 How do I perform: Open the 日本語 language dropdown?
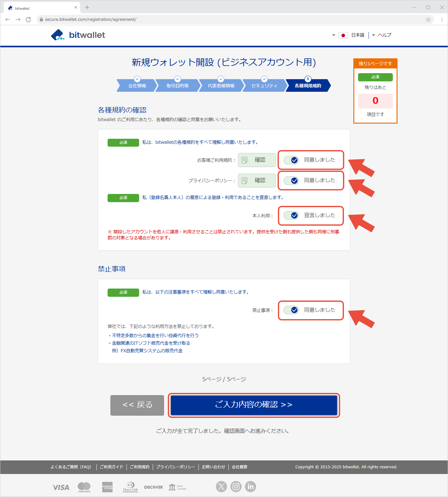click(348, 35)
